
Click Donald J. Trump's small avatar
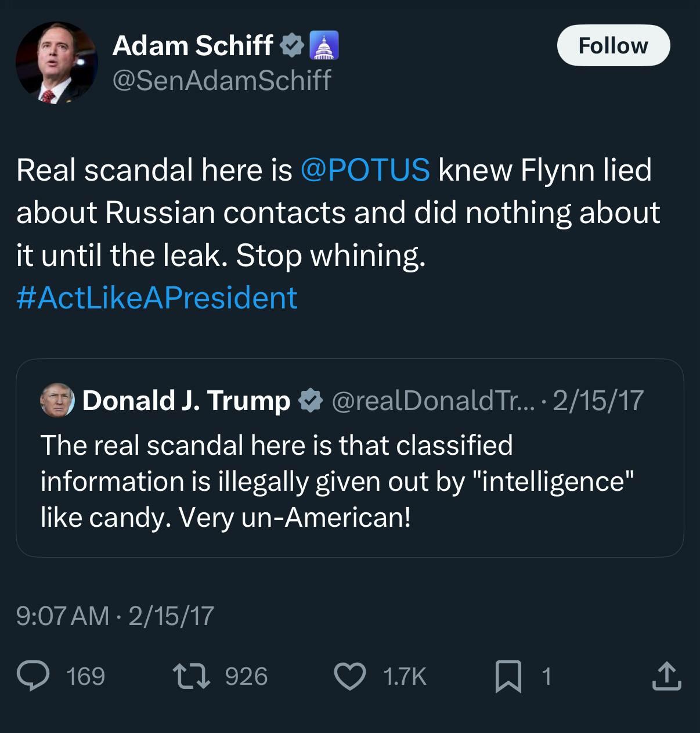point(57,400)
